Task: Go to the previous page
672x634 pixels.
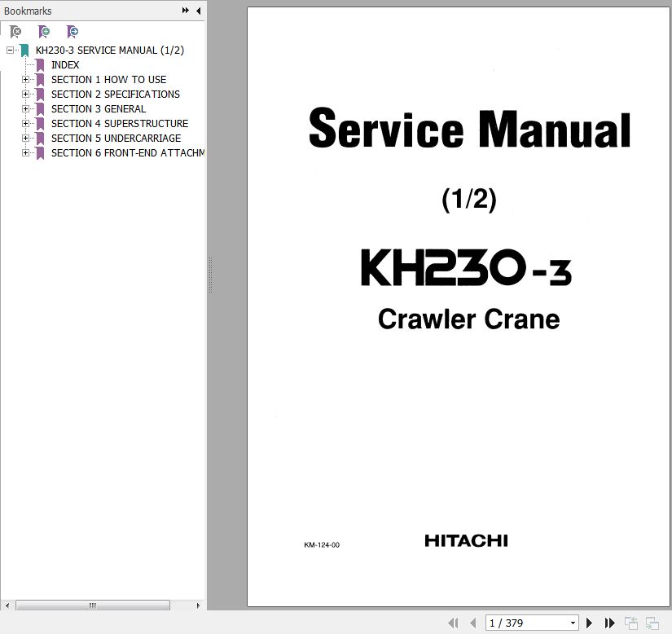Action: pos(473,623)
